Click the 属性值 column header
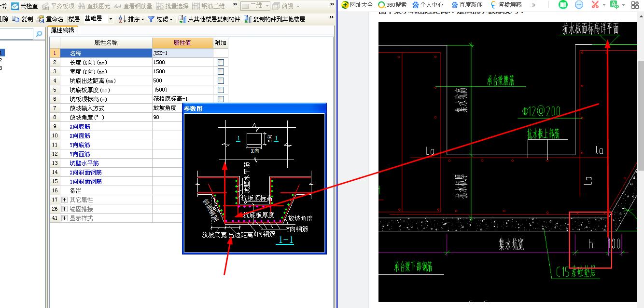Screen dimensions: 644x308 182,43
